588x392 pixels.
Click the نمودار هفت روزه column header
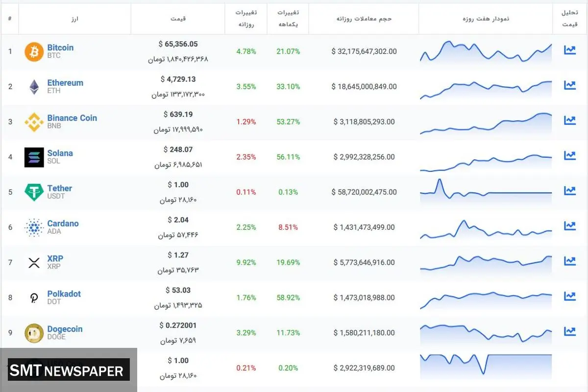pos(486,19)
